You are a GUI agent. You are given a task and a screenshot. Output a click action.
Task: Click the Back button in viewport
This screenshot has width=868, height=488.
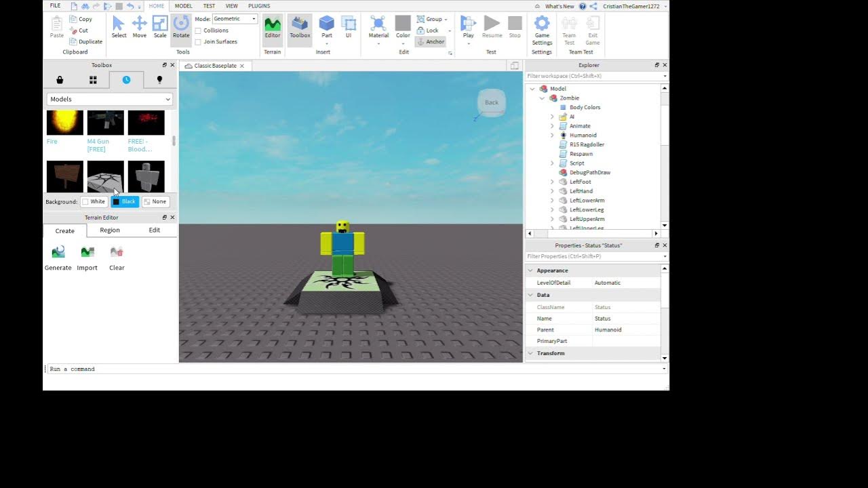coord(492,102)
